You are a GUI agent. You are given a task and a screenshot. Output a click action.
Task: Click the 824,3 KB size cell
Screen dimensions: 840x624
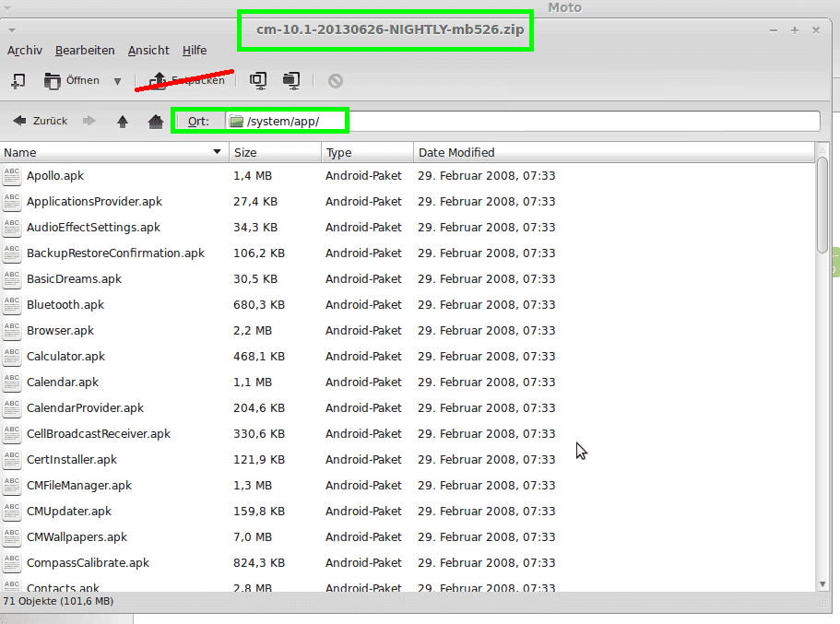pos(259,563)
